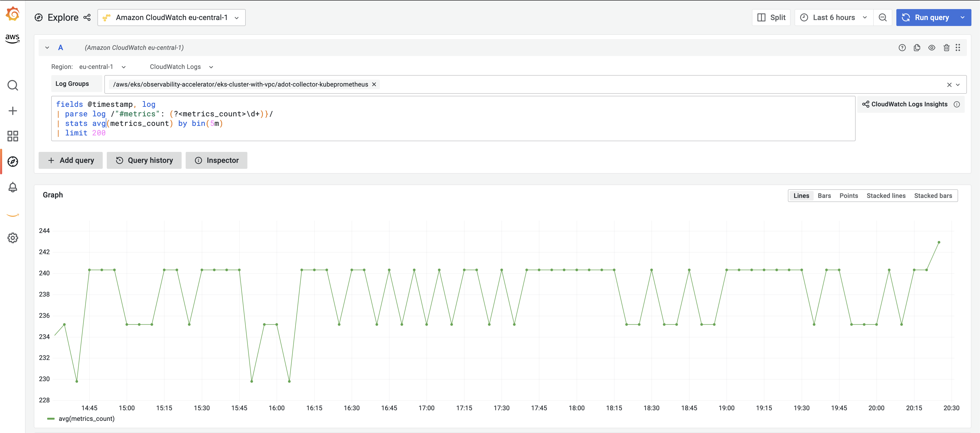Open the Region eu-central-1 dropdown
This screenshot has width=980, height=433.
tap(102, 67)
